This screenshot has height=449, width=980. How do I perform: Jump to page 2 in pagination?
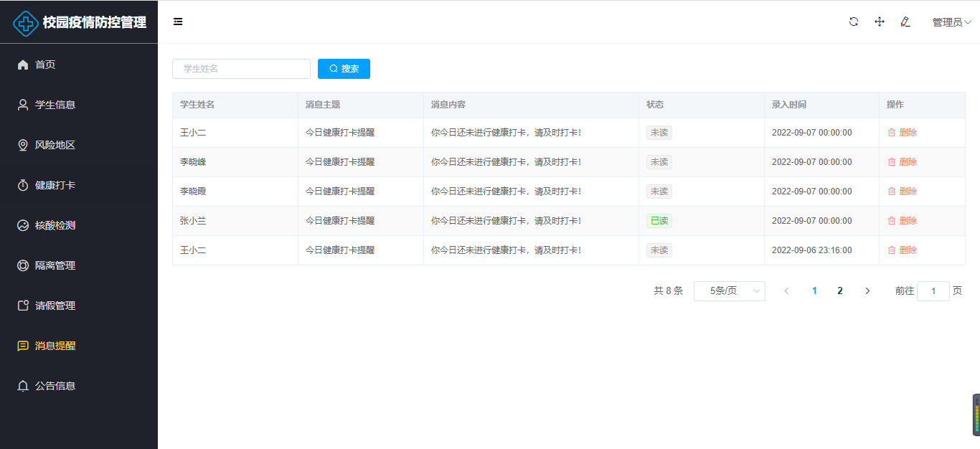tap(840, 291)
